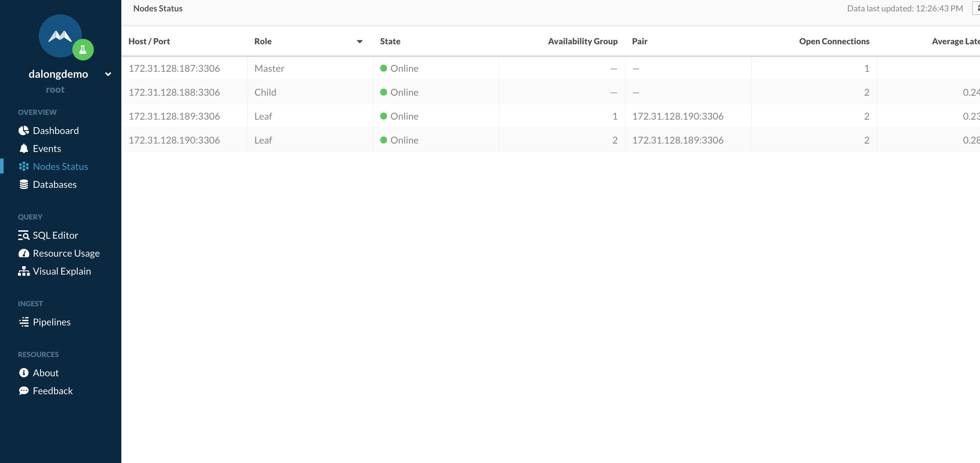Click the Events bell icon

point(24,148)
